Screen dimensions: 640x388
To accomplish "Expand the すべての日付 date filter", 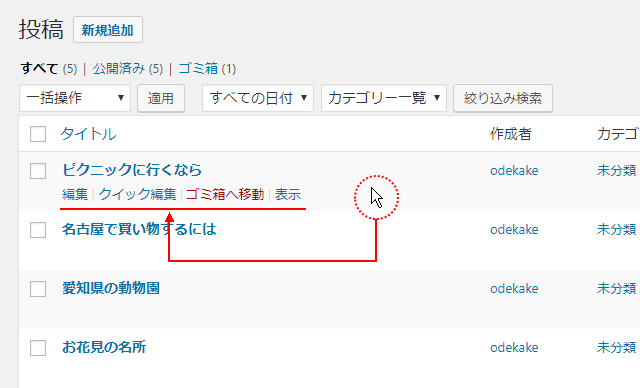I will point(258,98).
